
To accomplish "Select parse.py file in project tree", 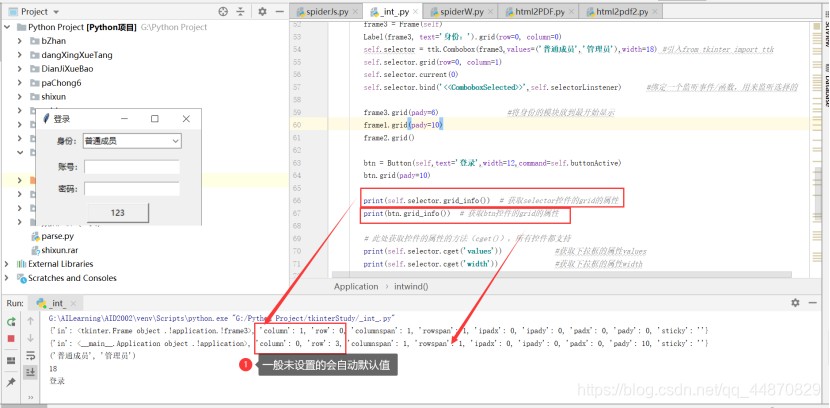I will 57,236.
